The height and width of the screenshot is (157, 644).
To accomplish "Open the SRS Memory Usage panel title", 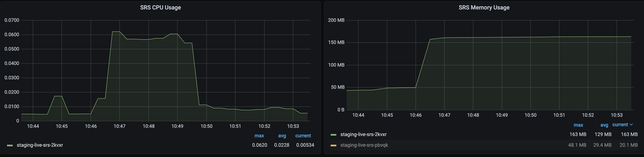I will (484, 8).
